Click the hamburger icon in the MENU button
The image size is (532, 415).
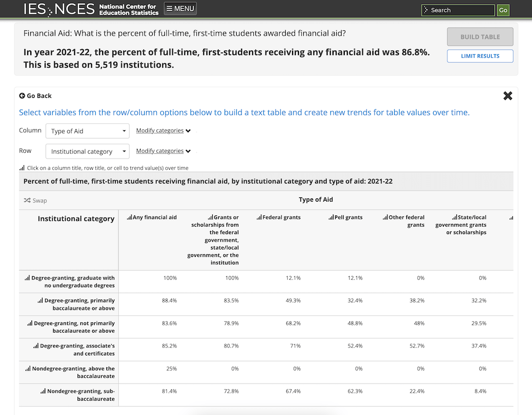(x=170, y=9)
